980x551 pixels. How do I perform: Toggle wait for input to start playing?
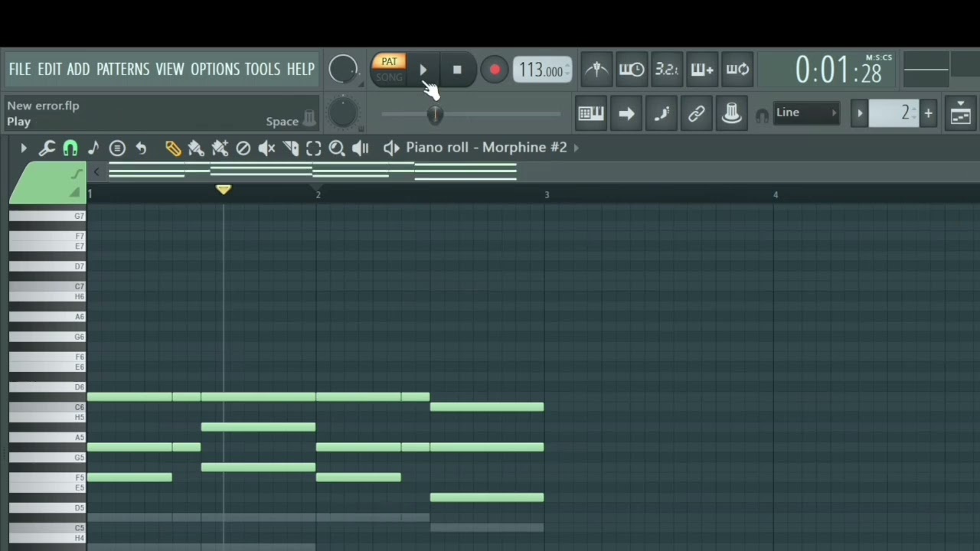[x=632, y=70]
